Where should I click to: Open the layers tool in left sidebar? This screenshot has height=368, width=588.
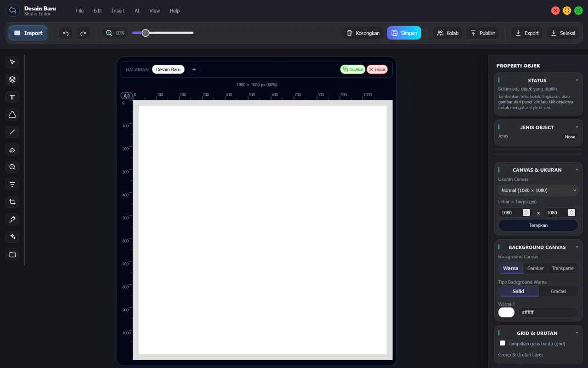pos(12,80)
